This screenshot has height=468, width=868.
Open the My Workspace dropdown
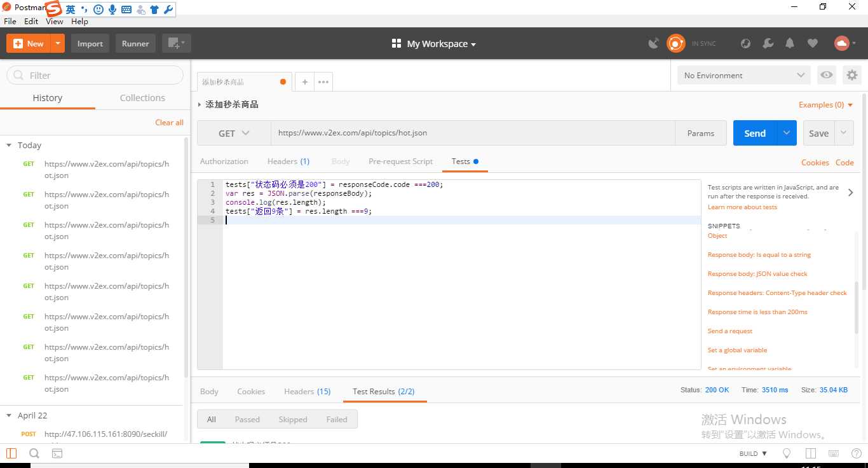[x=441, y=43]
